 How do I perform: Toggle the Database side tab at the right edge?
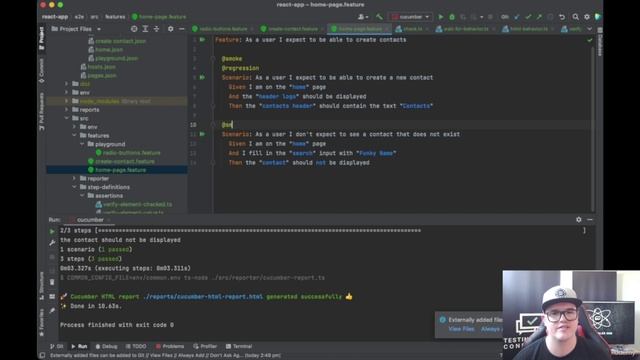[600, 42]
